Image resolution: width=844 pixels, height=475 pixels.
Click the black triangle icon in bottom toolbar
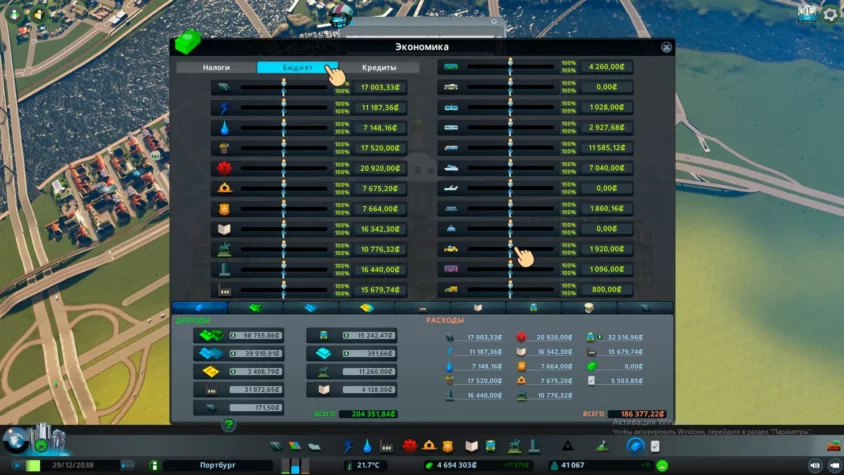click(567, 446)
